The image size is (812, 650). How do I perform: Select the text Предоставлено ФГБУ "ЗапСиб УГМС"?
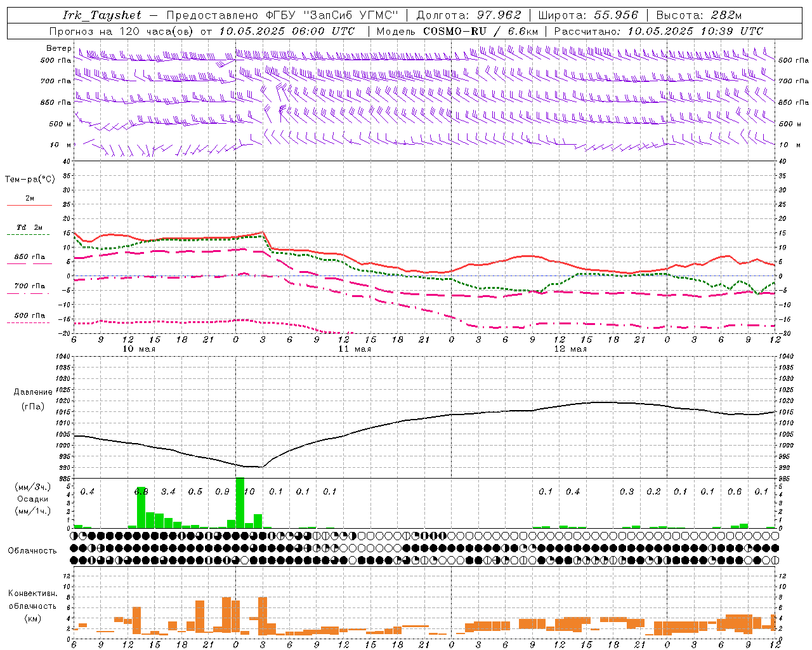coord(282,15)
